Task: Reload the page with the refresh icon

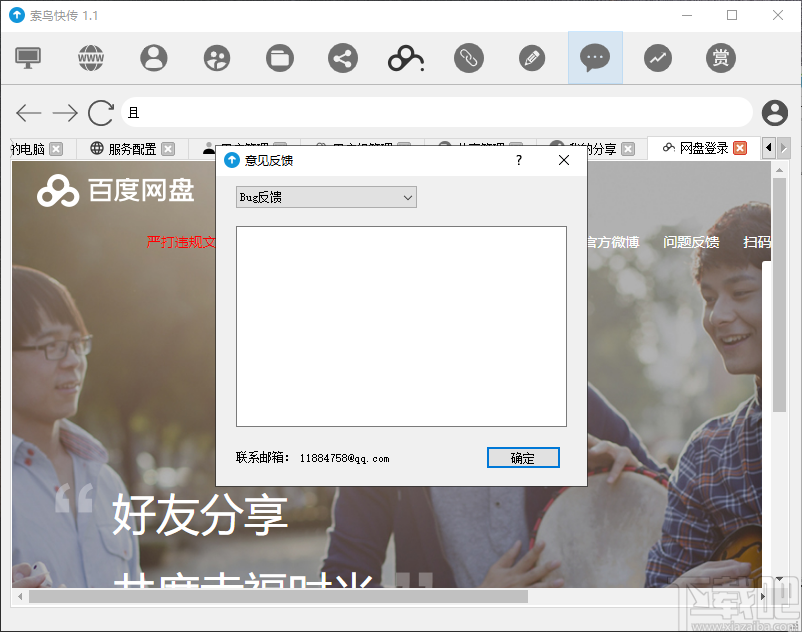Action: click(101, 112)
